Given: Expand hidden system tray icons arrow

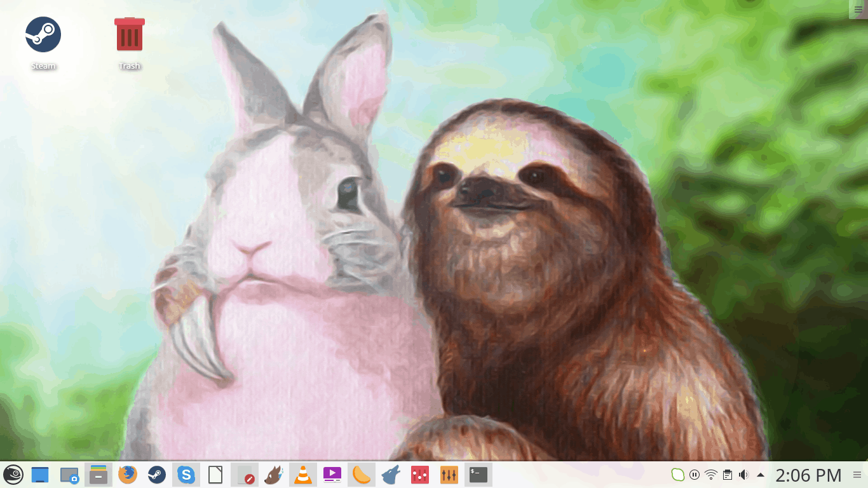Looking at the screenshot, I should pos(761,475).
